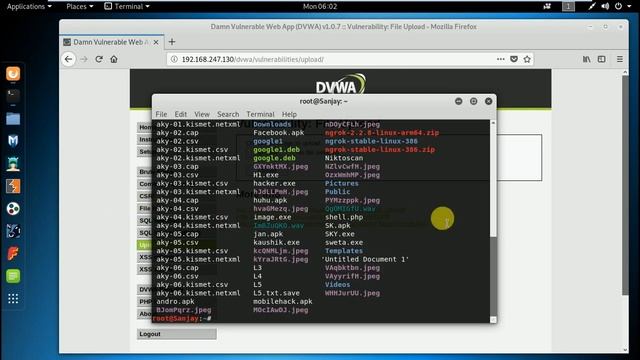Open the Places menu in the top bar

(80, 6)
